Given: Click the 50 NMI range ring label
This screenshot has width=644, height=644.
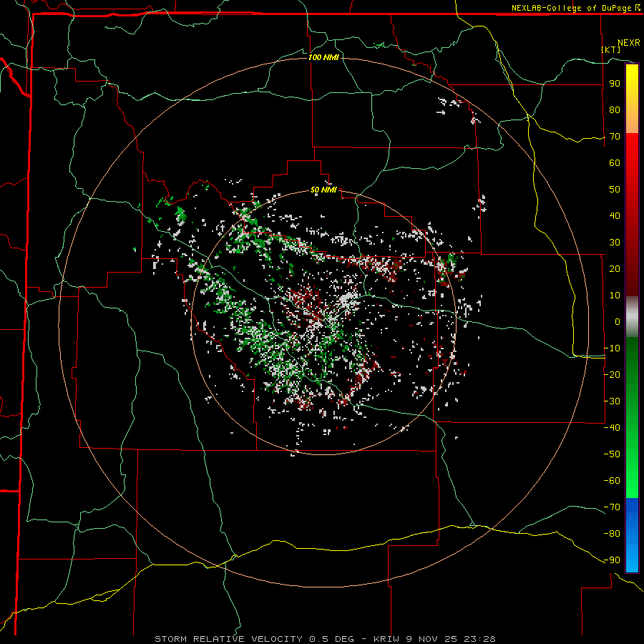Looking at the screenshot, I should [x=323, y=190].
